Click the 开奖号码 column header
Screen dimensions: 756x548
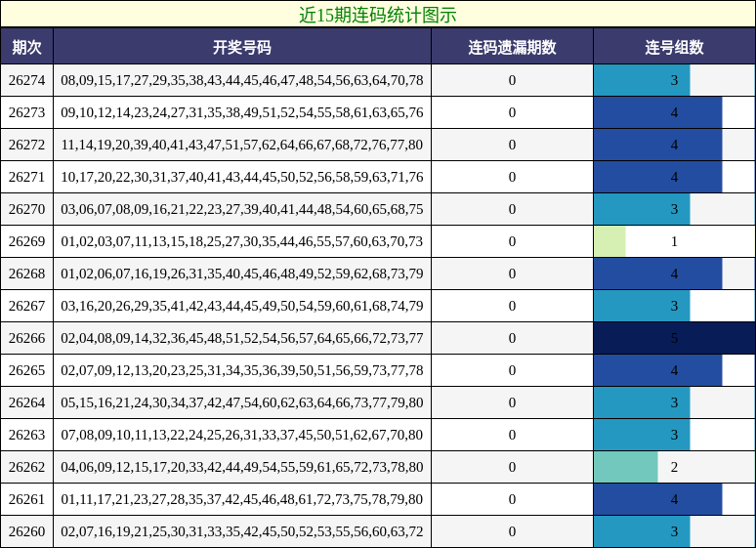point(242,47)
